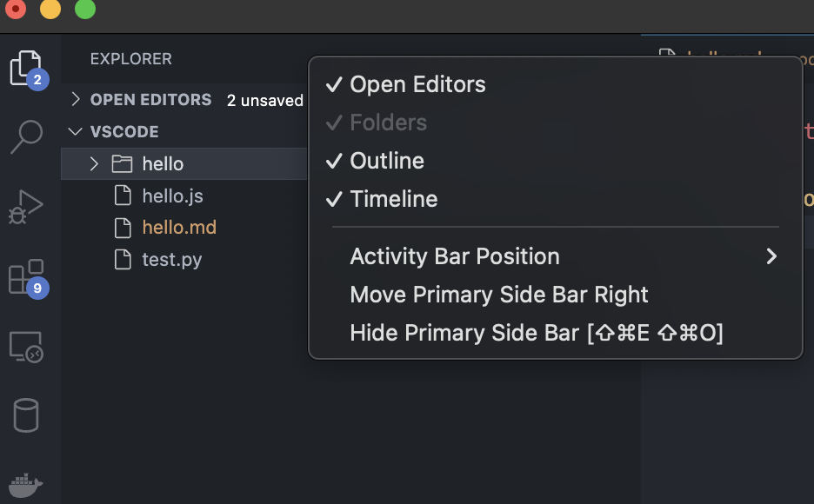The width and height of the screenshot is (814, 504).
Task: Open the Docker whale icon
Action: tap(25, 486)
